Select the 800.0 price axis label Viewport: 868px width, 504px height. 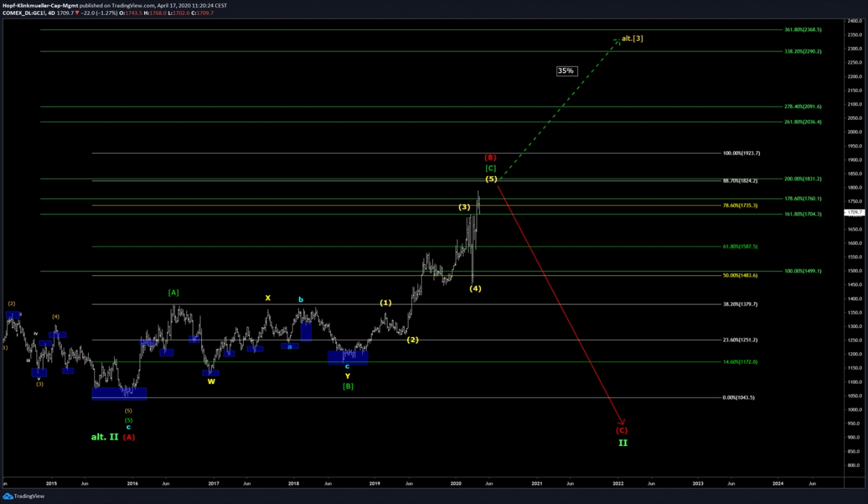[854, 465]
